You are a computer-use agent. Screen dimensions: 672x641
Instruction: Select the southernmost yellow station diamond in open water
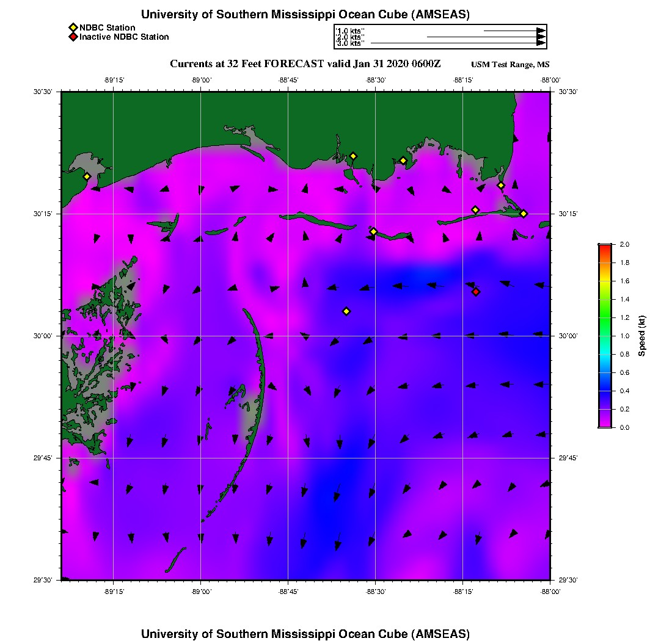pos(346,311)
